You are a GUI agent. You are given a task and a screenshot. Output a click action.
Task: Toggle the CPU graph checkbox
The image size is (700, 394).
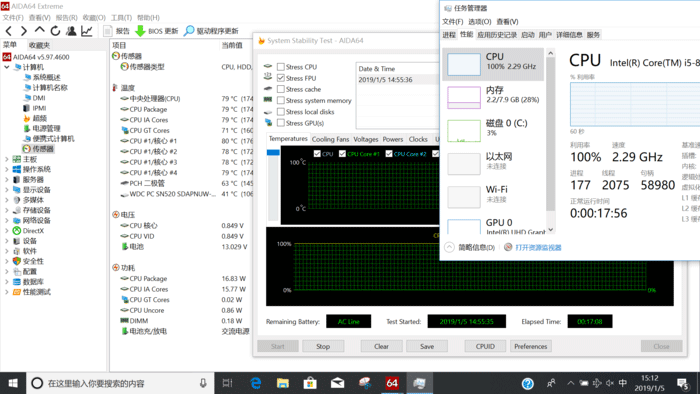317,153
